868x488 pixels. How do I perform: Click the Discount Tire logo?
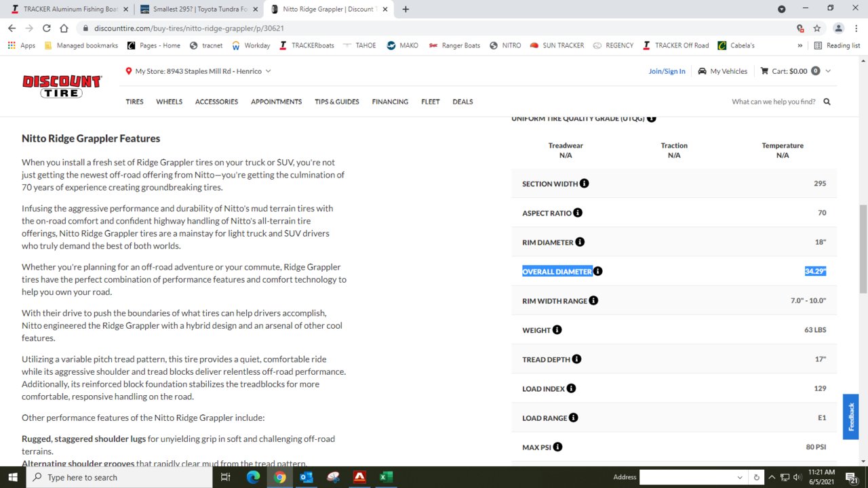[x=62, y=86]
